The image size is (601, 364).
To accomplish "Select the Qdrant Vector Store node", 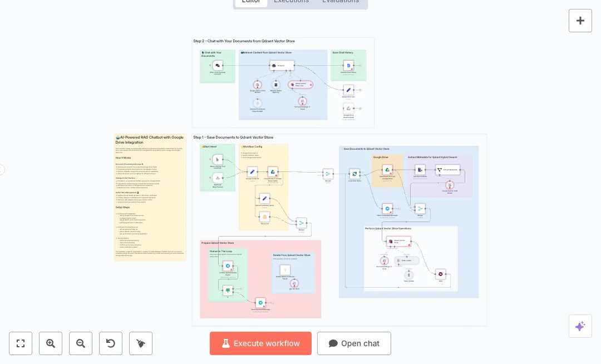I will pos(398,241).
